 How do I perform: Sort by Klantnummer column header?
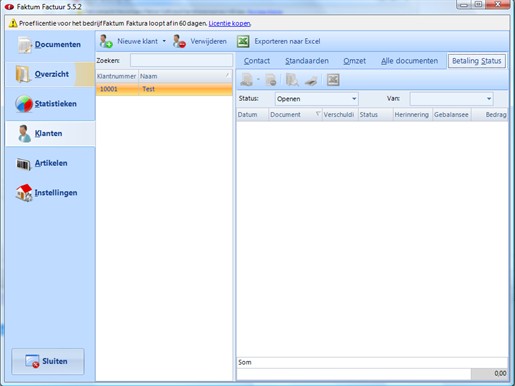click(x=117, y=76)
